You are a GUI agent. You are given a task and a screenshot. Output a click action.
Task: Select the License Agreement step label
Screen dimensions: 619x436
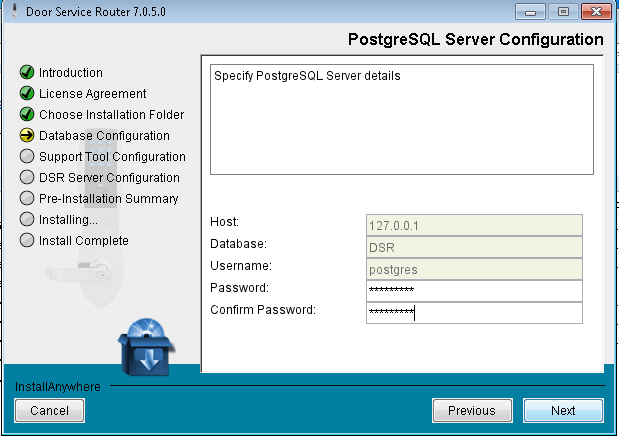[x=92, y=94]
